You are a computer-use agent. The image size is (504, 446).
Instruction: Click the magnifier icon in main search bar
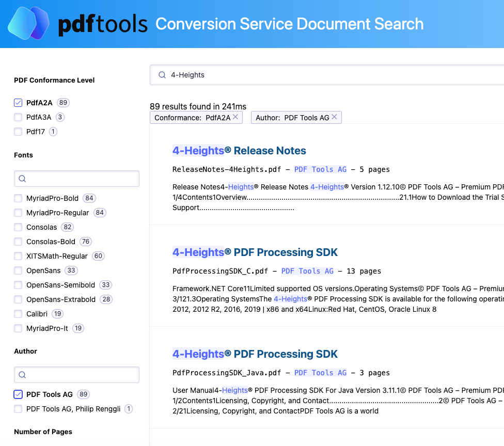[162, 75]
